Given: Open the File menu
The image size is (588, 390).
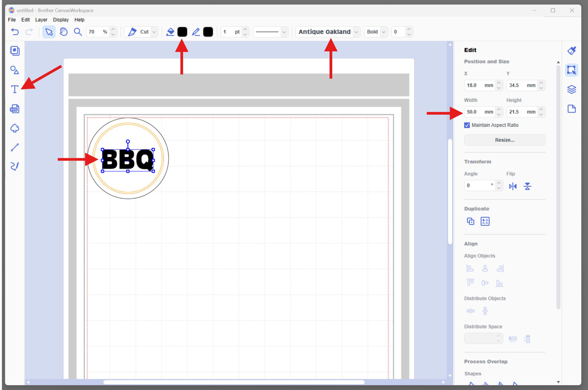Looking at the screenshot, I should tap(12, 20).
